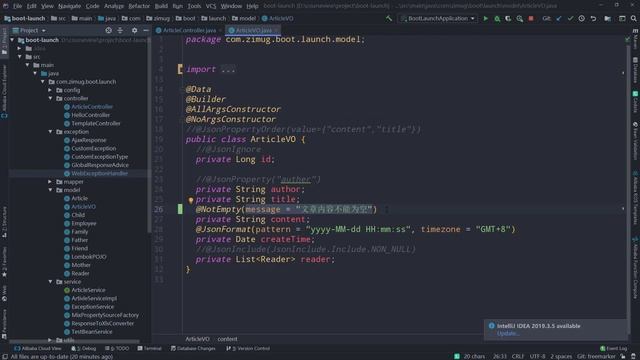Open the Terminal tool window
The image size is (640, 360).
[x=149, y=348]
